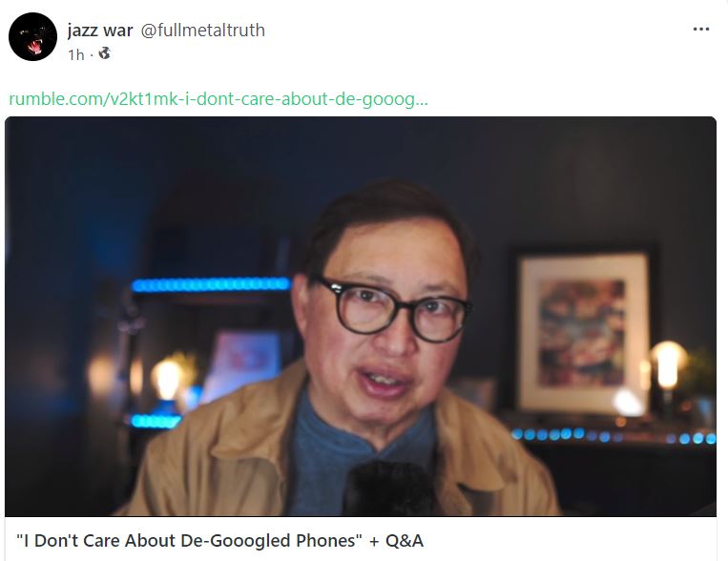The image size is (728, 561).
Task: Click the globe public visibility icon
Action: (104, 53)
